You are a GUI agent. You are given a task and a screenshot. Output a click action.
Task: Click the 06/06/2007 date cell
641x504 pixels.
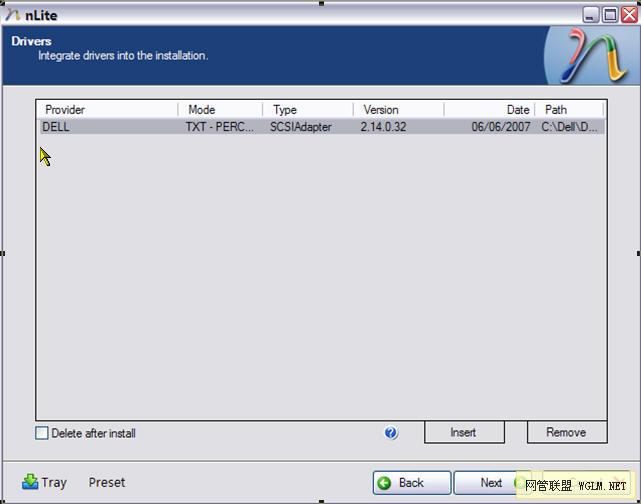click(501, 127)
